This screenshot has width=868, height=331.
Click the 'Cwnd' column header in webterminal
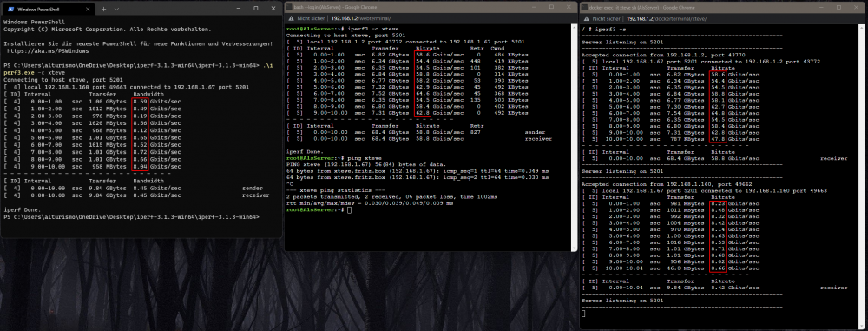(x=496, y=49)
